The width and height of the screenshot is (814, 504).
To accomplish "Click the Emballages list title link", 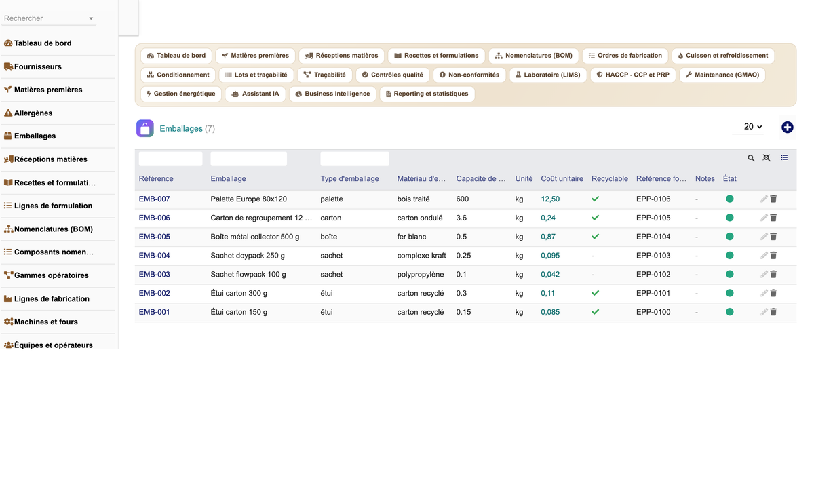I will (x=181, y=128).
